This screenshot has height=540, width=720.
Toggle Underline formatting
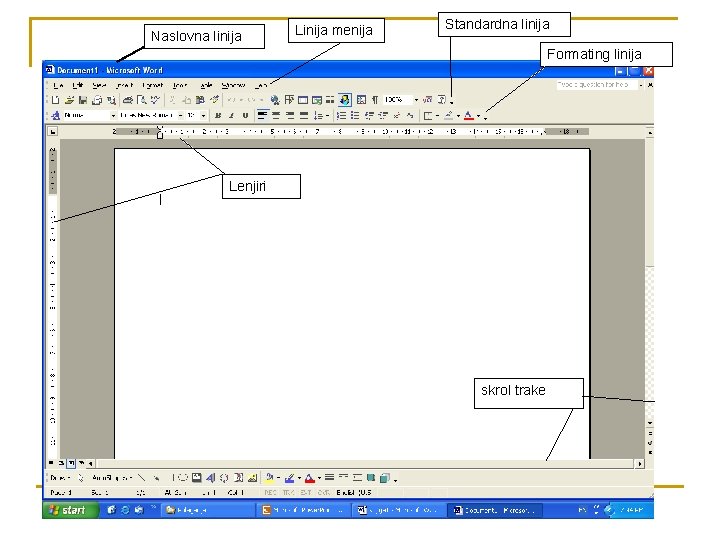click(245, 116)
